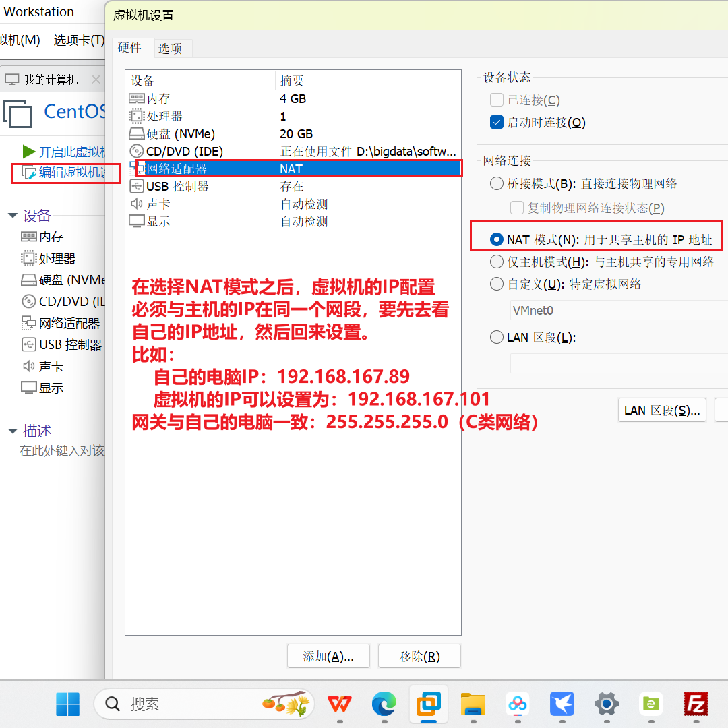Click the processor icon in the hardware device list
Image resolution: width=728 pixels, height=728 pixels.
pos(136,116)
